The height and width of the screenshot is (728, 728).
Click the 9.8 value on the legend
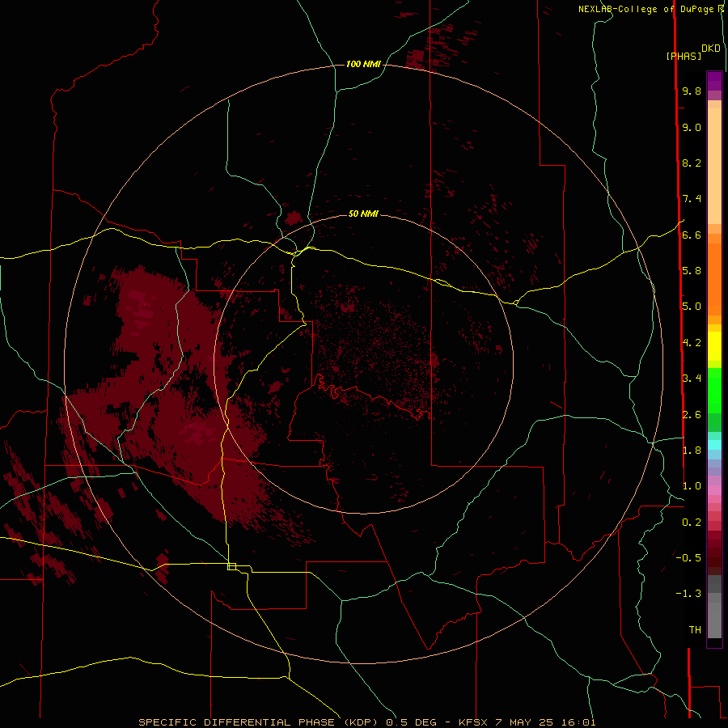(x=692, y=91)
